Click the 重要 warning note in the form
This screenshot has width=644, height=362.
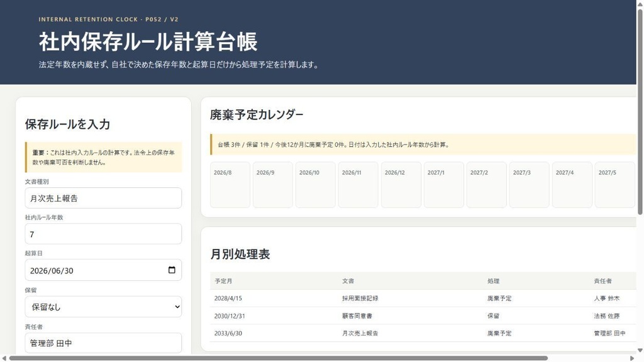[103, 157]
